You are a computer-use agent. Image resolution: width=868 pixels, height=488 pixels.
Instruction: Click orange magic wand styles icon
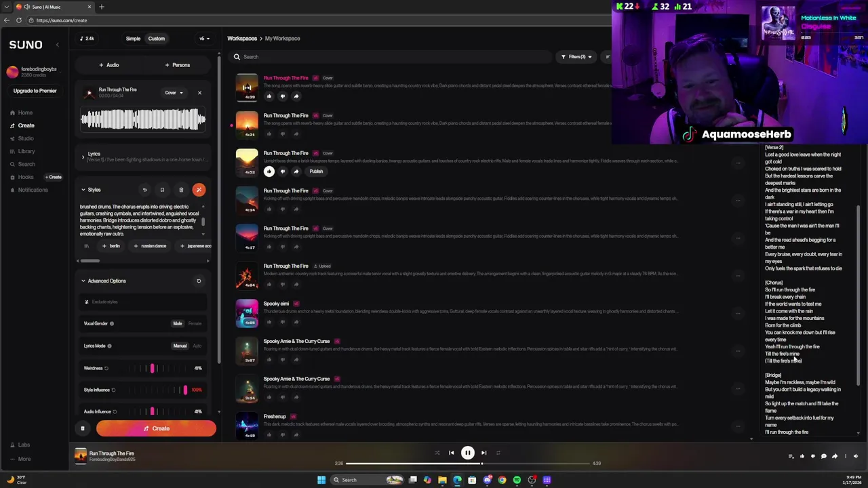199,190
